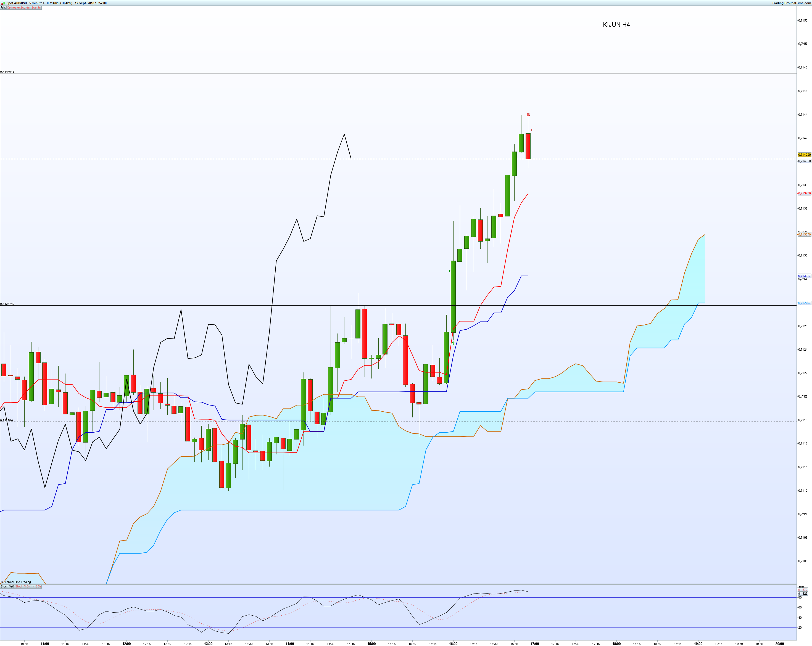812x646 pixels.
Task: Click the Trading.ProRealTime.com link
Action: pos(791,3)
